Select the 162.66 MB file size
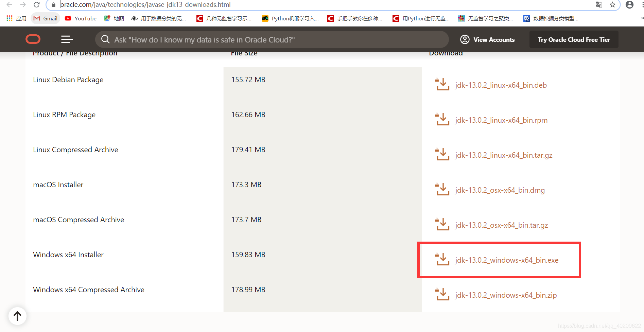 click(x=248, y=115)
